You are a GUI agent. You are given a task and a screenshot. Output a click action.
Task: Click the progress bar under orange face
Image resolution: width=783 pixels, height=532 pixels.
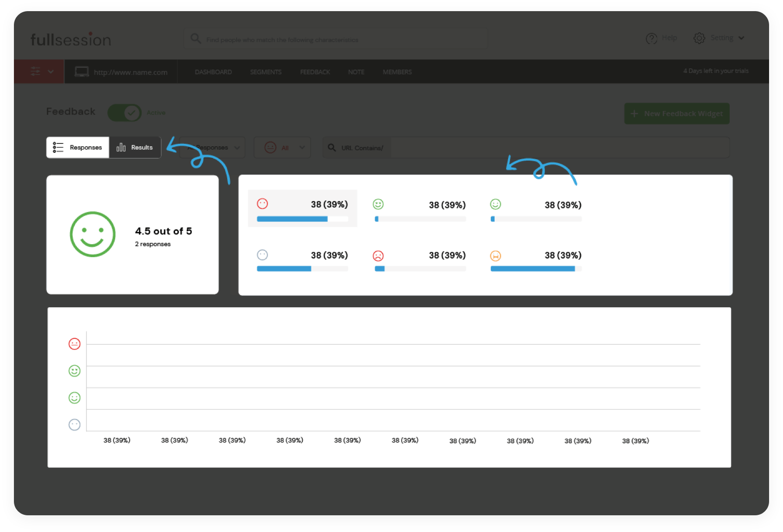(536, 269)
